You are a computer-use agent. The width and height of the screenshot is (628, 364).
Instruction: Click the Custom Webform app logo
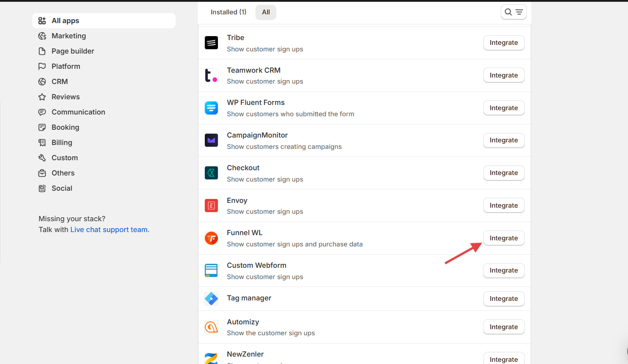tap(211, 270)
